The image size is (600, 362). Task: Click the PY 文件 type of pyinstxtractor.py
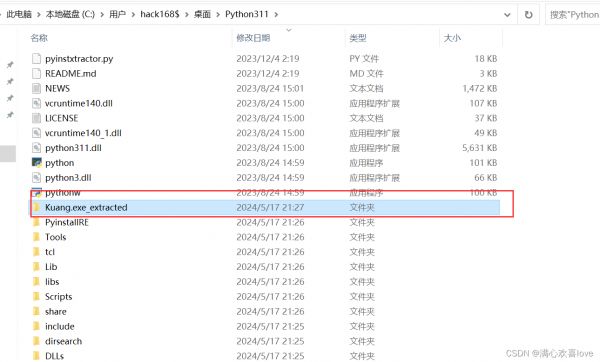[364, 59]
